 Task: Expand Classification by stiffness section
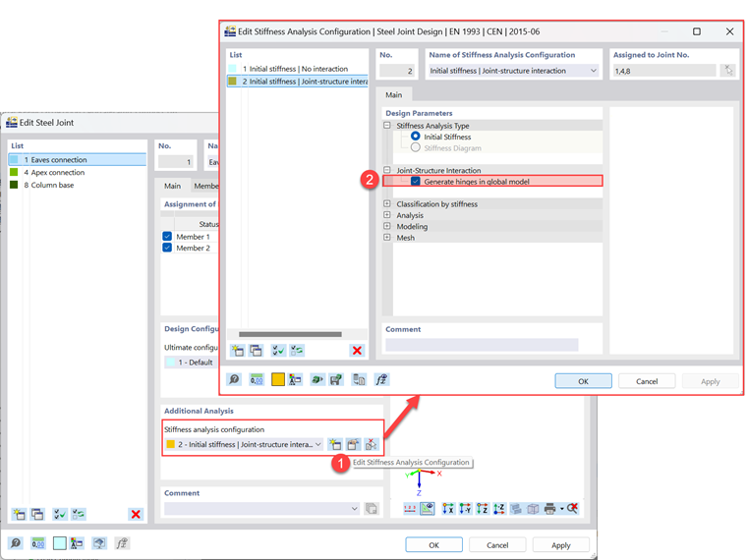point(387,203)
